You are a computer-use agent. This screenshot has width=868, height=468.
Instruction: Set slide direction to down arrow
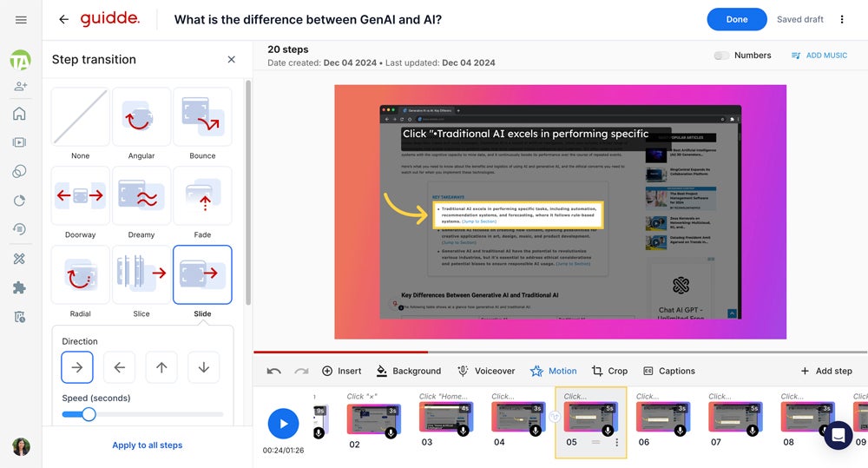coord(204,367)
